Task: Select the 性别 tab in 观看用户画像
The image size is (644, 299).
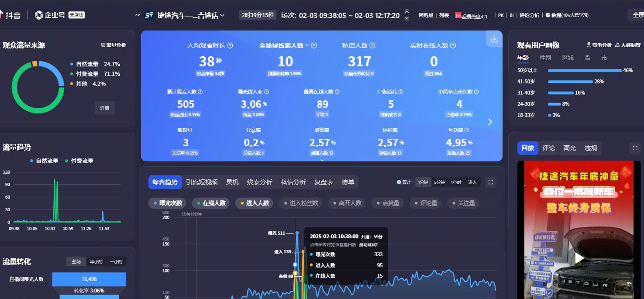Action: click(x=545, y=58)
